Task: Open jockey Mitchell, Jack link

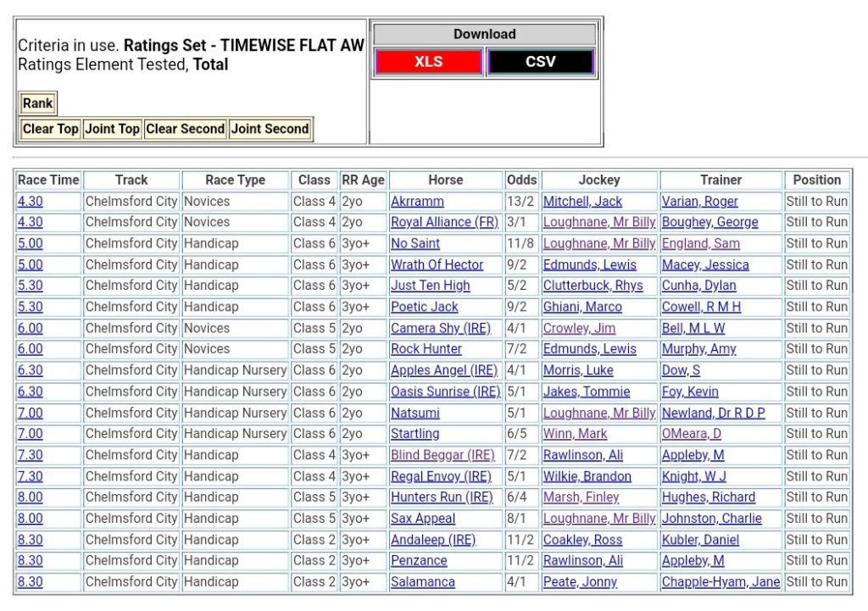Action: (x=582, y=202)
